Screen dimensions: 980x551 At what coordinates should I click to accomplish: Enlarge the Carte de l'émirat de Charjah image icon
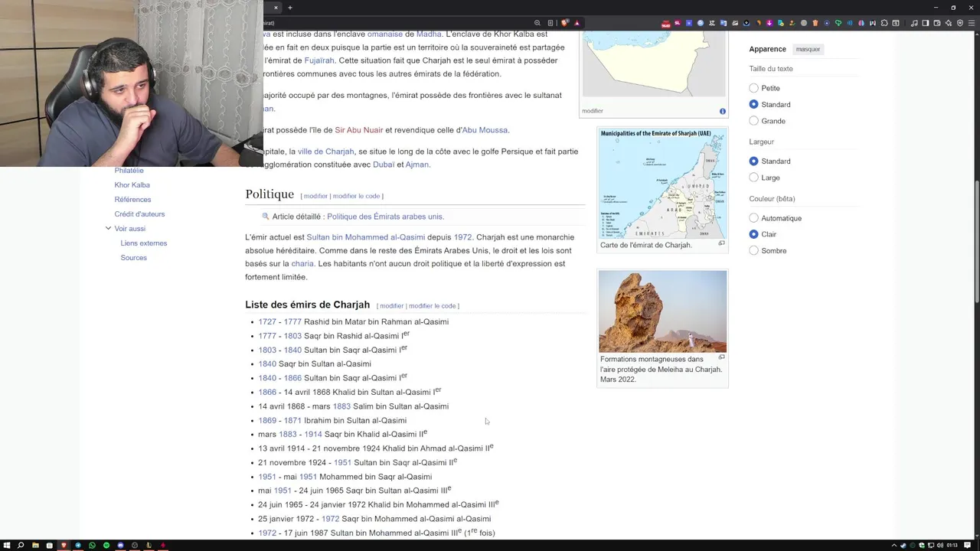(x=721, y=243)
